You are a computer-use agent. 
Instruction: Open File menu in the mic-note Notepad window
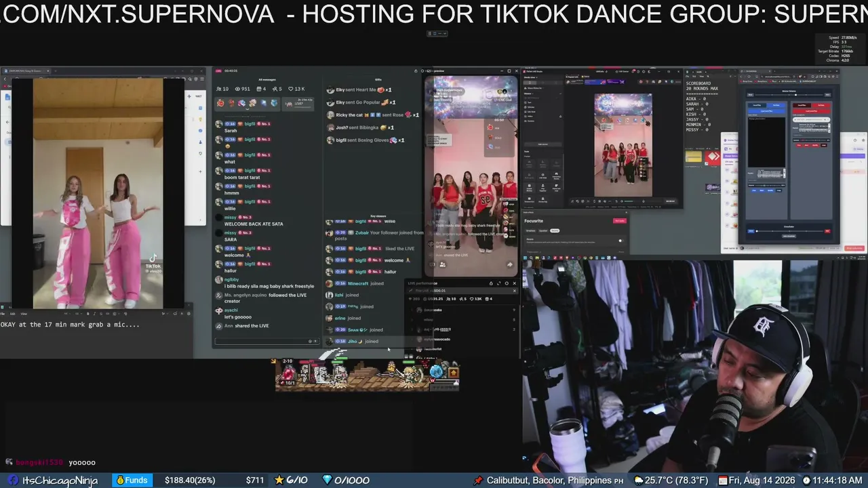[x=3, y=314]
